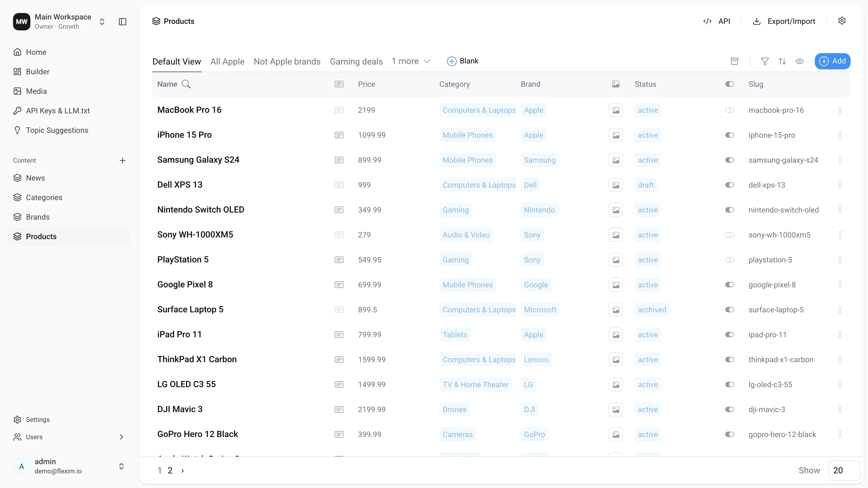Open the filter funnel icon
This screenshot has height=488, width=868.
pyautogui.click(x=765, y=61)
